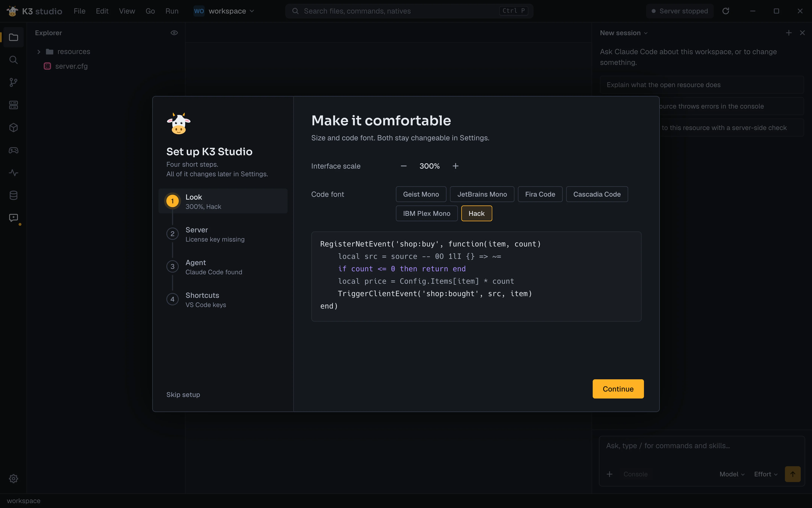
Task: Open Settings gear icon at bottom left
Action: pos(13,478)
